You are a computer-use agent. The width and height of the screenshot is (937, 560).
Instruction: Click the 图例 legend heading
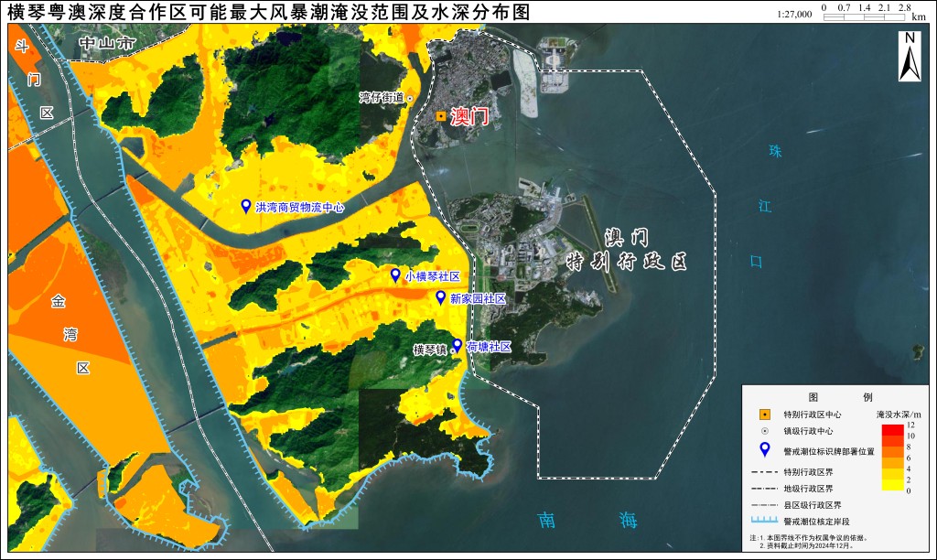tap(840, 397)
